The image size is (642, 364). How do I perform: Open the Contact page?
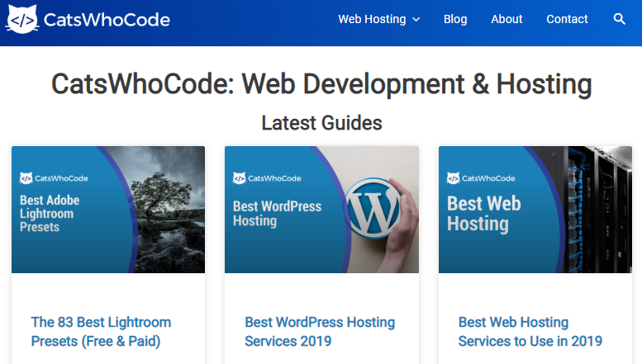(567, 19)
